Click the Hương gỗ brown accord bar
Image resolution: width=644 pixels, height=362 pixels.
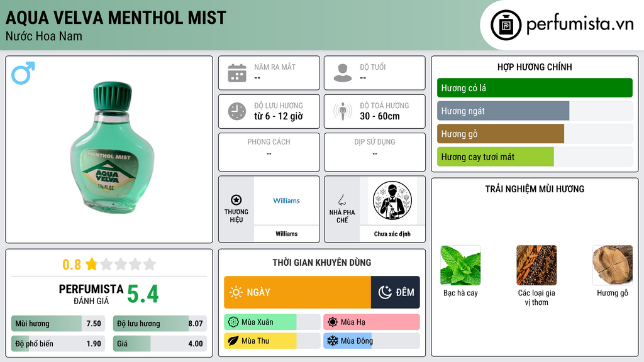535,134
